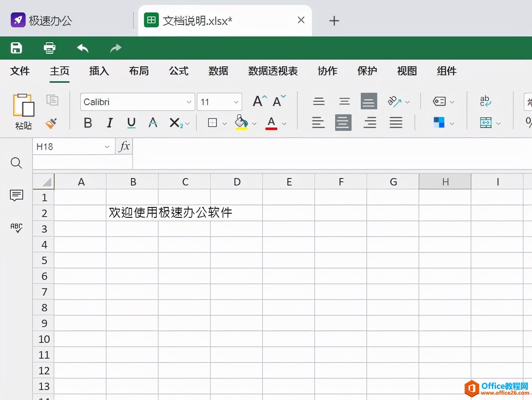Open the font size 11 dropdown

(x=236, y=102)
